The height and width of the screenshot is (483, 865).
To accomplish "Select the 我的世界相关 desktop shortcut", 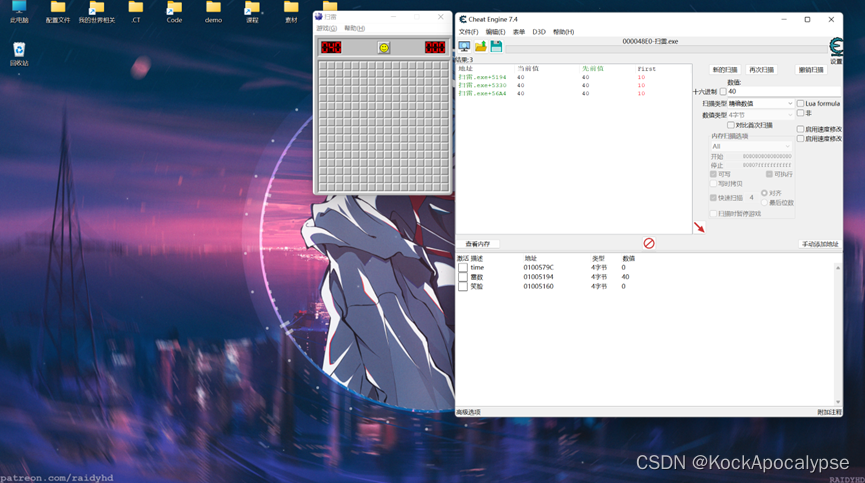I will point(97,12).
